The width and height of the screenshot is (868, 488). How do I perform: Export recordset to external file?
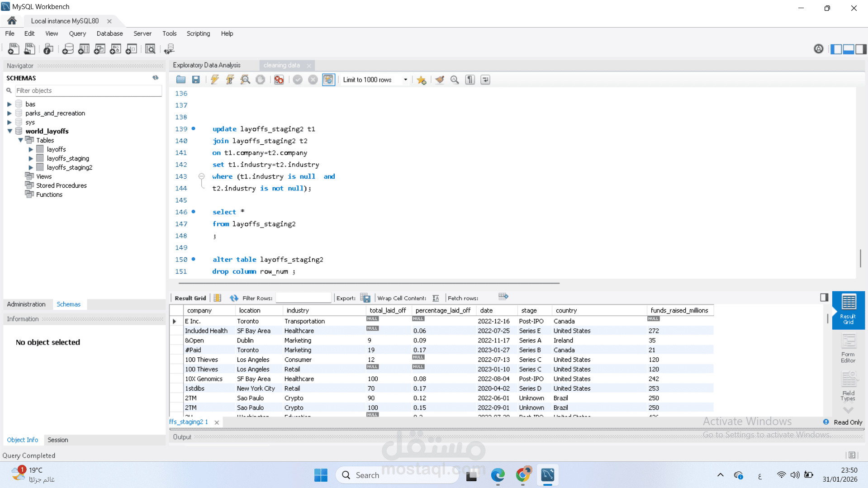pyautogui.click(x=365, y=298)
